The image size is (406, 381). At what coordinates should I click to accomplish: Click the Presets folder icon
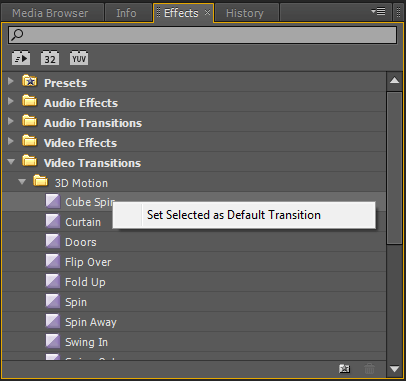(30, 81)
